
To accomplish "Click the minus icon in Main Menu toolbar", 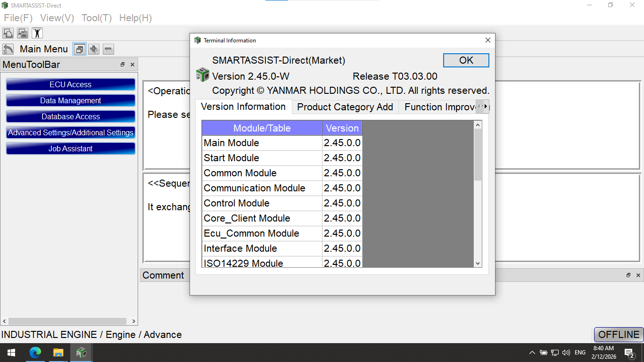I will pos(108,49).
